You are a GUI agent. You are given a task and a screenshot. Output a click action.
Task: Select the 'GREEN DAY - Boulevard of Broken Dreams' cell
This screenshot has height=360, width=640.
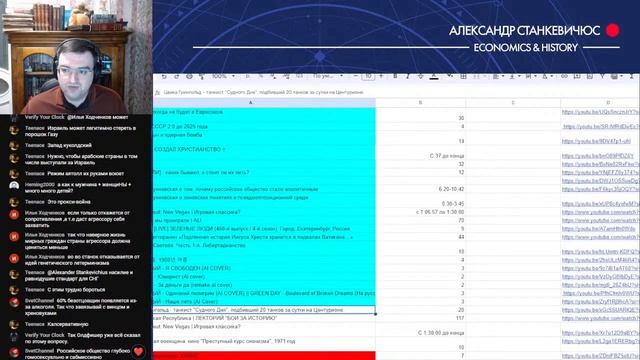(x=264, y=293)
